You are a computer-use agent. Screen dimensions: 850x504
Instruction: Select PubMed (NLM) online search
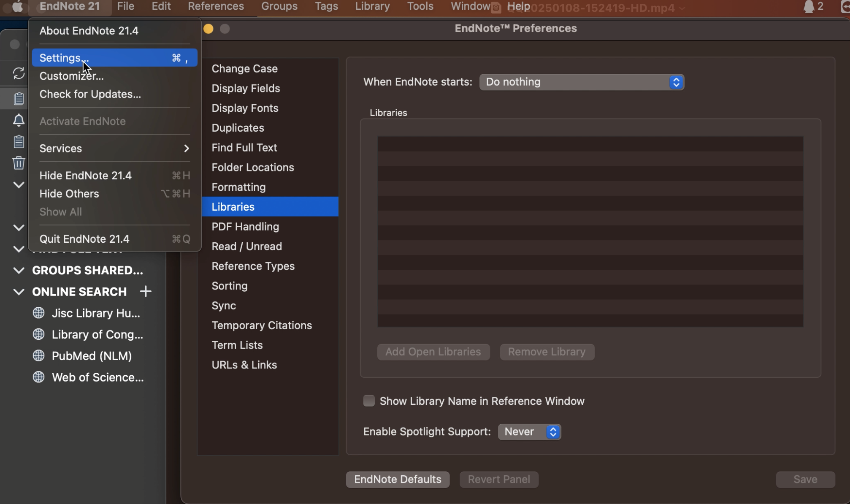click(92, 356)
